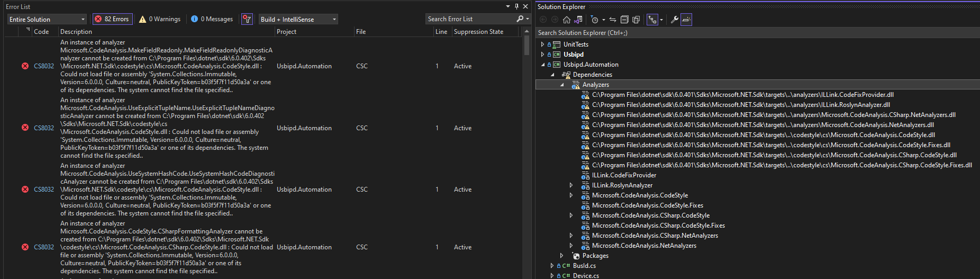Screen dimensions: 980x279
Task: Open CS8032 link for UseSystemHashCode error
Action: point(44,190)
